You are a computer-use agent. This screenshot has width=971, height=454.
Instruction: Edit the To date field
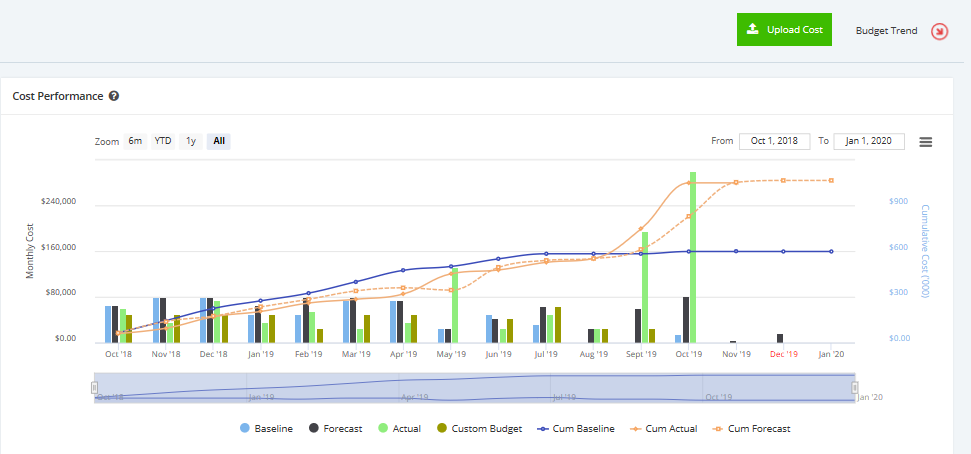[869, 141]
